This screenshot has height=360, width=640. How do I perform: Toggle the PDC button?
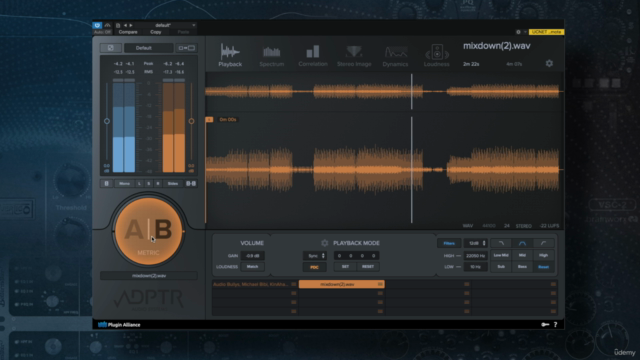point(314,267)
